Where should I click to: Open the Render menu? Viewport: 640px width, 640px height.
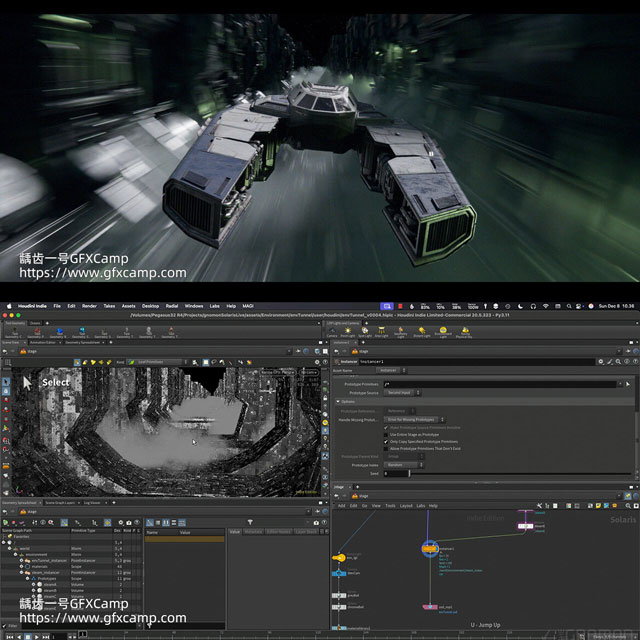click(89, 306)
